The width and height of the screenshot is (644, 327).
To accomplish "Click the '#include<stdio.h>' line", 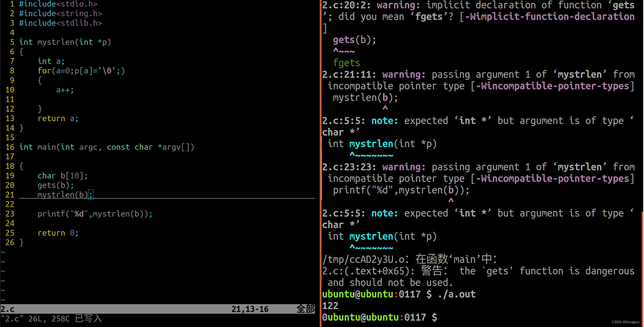I will (x=58, y=4).
